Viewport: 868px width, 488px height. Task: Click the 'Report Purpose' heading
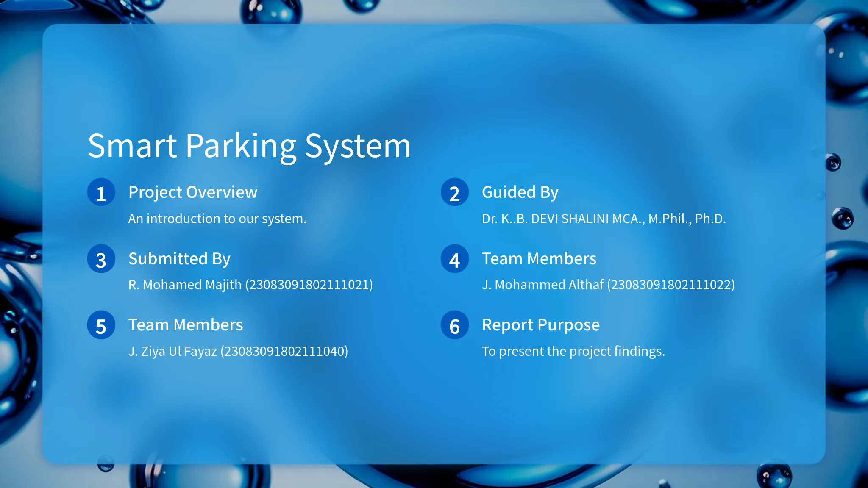[541, 325]
